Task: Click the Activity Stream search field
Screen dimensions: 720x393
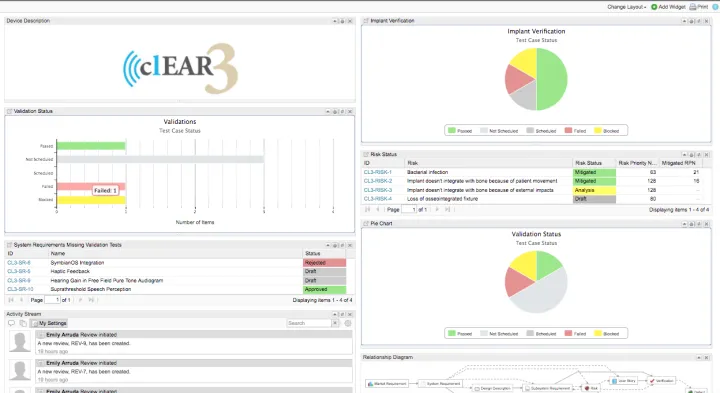Action: (309, 323)
